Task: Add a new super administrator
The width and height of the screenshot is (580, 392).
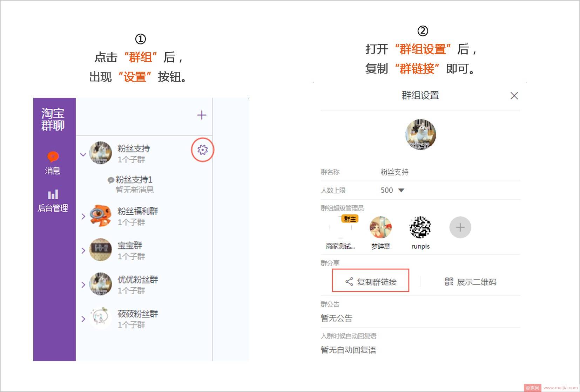Action: tap(460, 227)
